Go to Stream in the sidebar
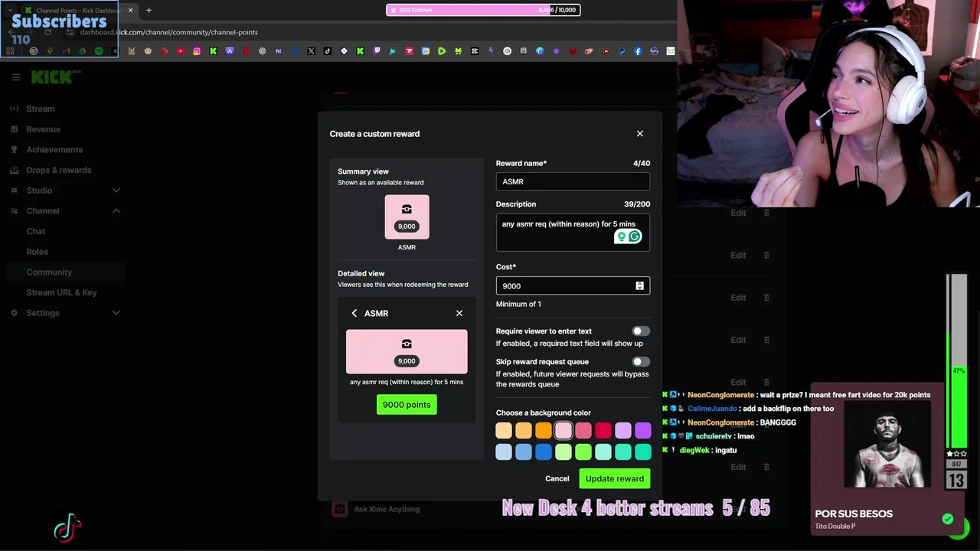980x551 pixels. point(41,109)
